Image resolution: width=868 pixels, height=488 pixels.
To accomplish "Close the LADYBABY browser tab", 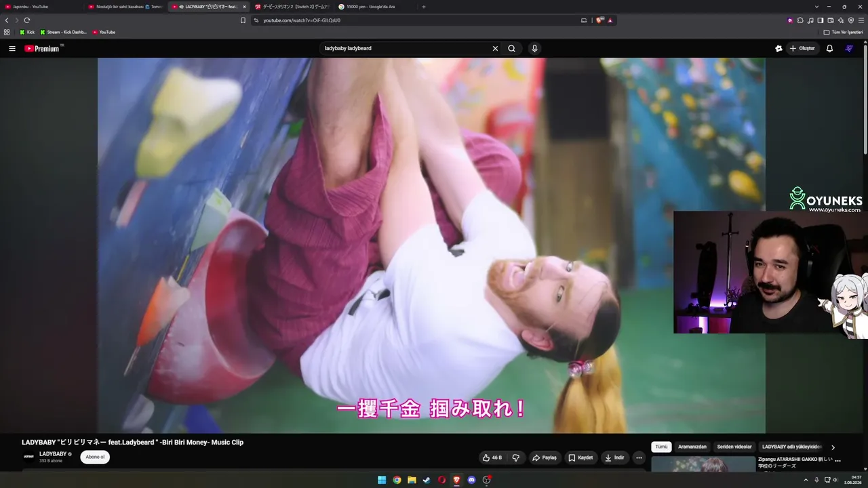I will click(x=244, y=7).
